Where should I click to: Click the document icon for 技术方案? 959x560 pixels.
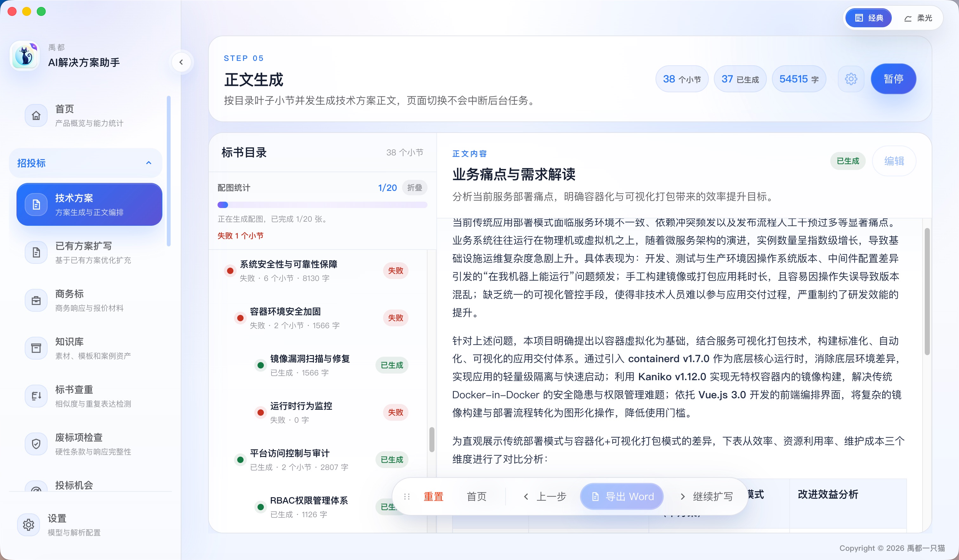coord(36,204)
